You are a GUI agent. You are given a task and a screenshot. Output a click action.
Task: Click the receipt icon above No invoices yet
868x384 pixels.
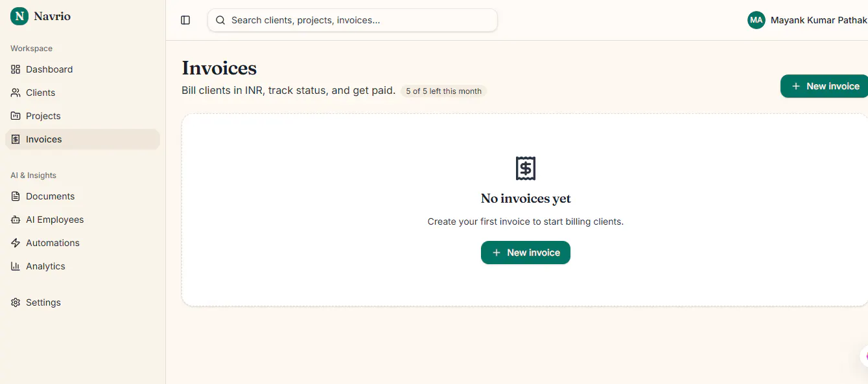[526, 168]
